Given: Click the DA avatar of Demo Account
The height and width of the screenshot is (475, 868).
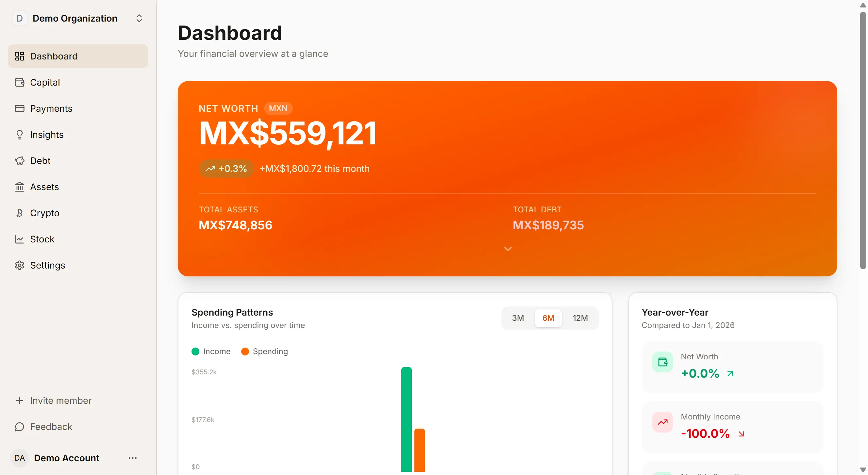Looking at the screenshot, I should click(20, 458).
